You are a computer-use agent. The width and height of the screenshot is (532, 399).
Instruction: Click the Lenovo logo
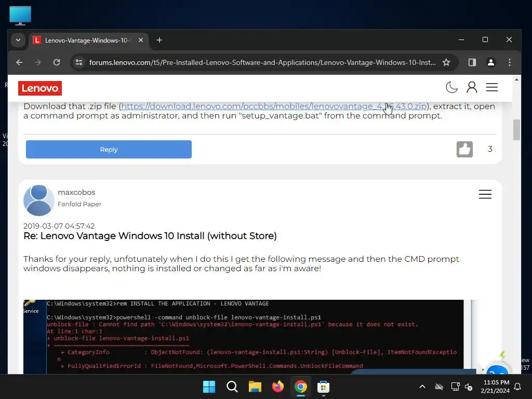[40, 88]
